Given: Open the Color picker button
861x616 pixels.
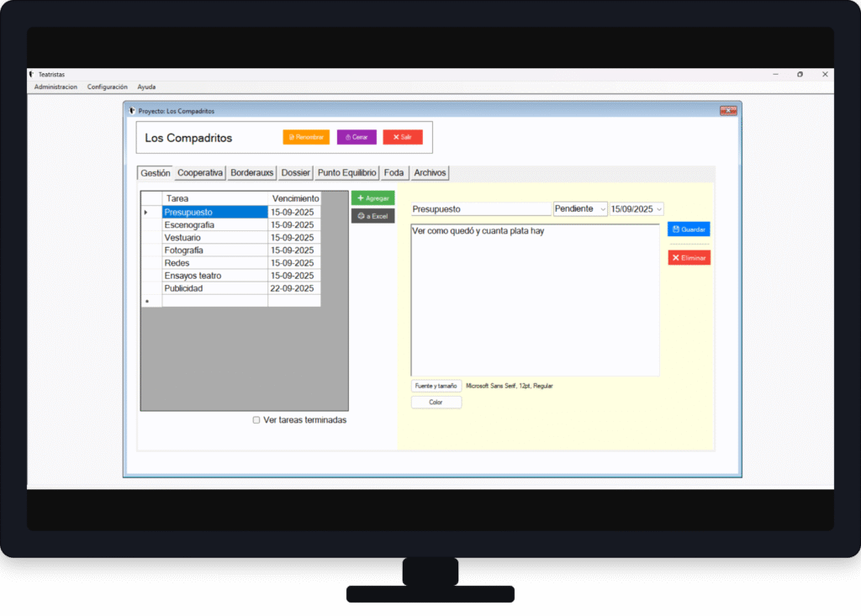Looking at the screenshot, I should (x=436, y=403).
